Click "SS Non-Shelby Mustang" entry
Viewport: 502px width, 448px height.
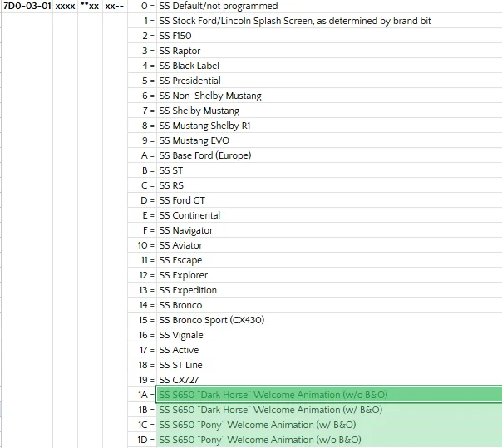[329, 96]
